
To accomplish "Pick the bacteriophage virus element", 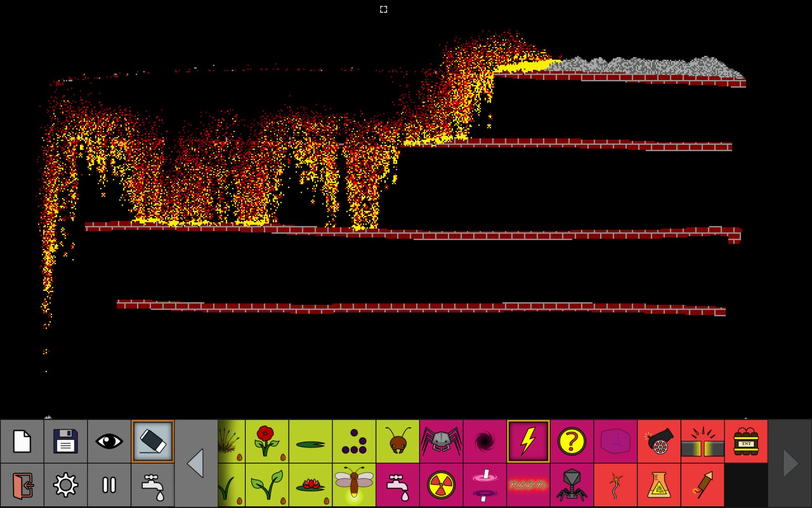I will pyautogui.click(x=572, y=484).
